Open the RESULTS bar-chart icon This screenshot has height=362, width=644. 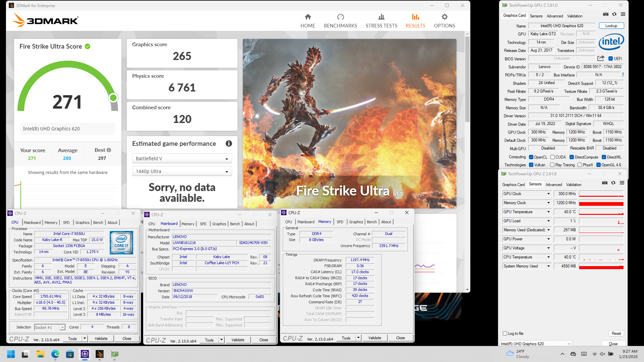[x=415, y=17]
